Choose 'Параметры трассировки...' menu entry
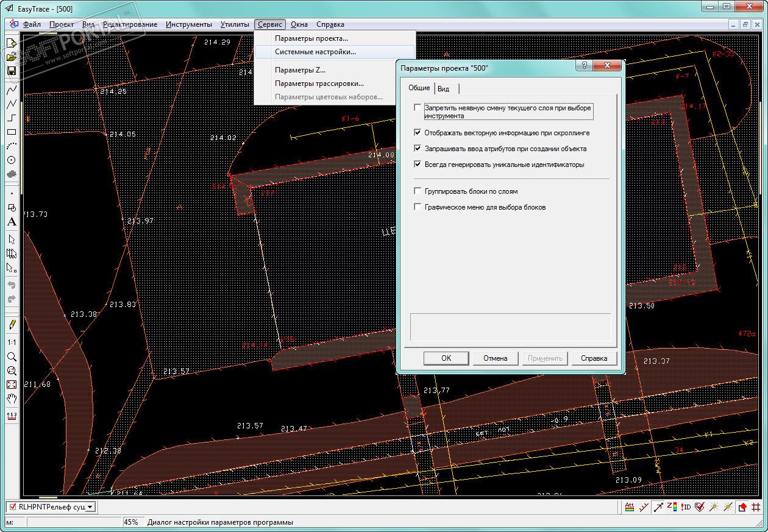Image resolution: width=768 pixels, height=532 pixels. [319, 83]
